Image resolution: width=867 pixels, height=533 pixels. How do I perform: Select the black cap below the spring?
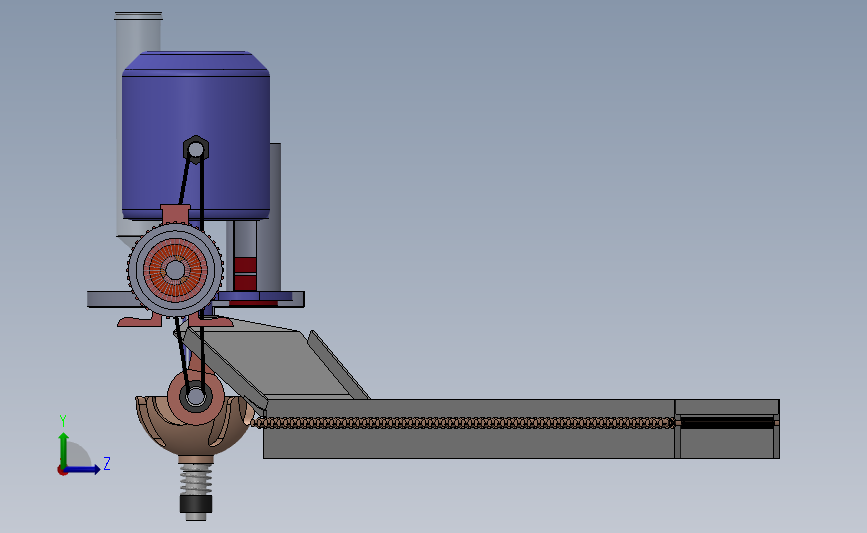(x=196, y=504)
